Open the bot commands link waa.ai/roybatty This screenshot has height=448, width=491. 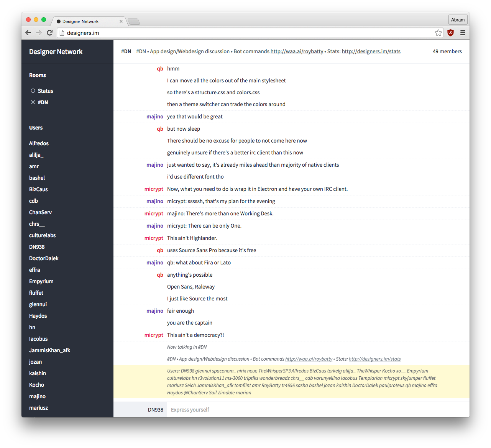tap(297, 51)
